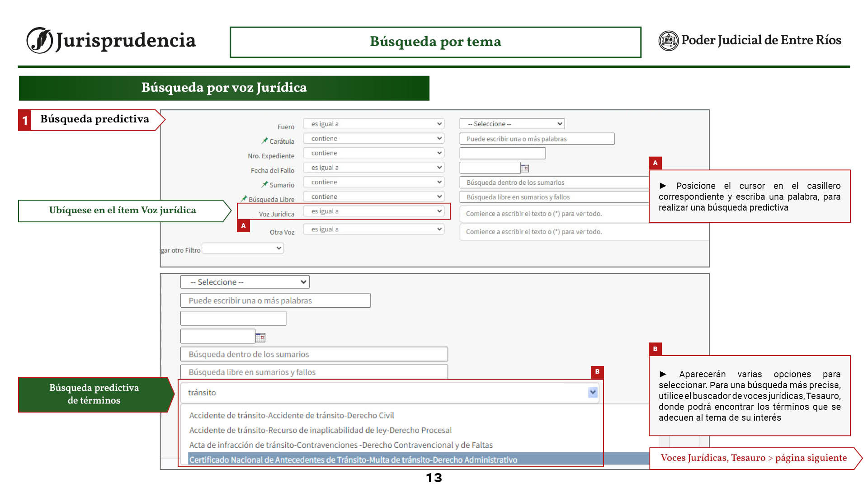The image size is (868, 488).
Task: Click the pin icon beside Búsqueda Libre
Action: point(244,199)
